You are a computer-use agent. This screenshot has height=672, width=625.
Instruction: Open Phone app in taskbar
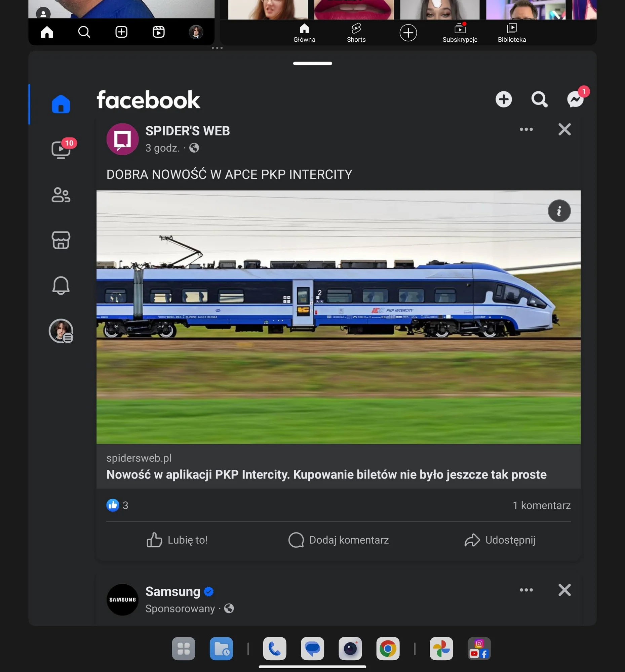(275, 649)
